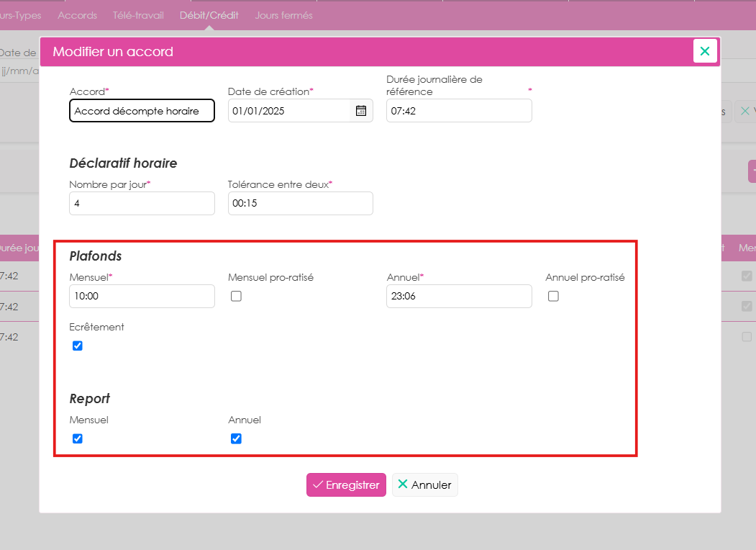Toggle the Annuel pro-ratisé checkbox
Image resolution: width=756 pixels, height=550 pixels.
(553, 296)
